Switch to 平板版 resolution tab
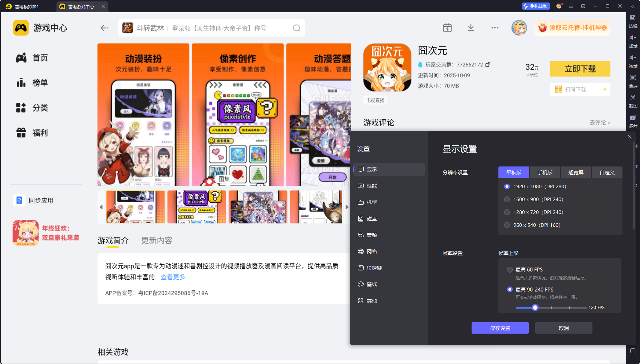The height and width of the screenshot is (364, 640). pos(514,173)
